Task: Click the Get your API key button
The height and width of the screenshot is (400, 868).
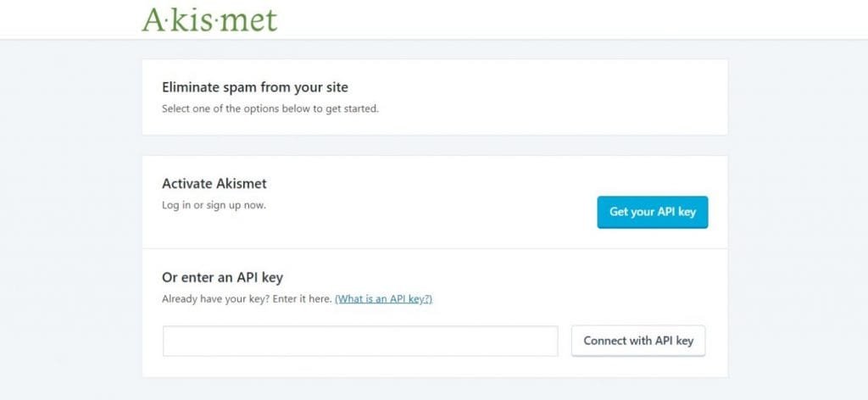Action: (652, 212)
